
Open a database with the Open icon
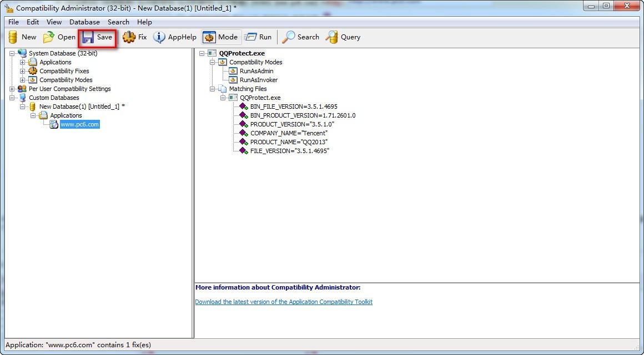click(x=49, y=37)
